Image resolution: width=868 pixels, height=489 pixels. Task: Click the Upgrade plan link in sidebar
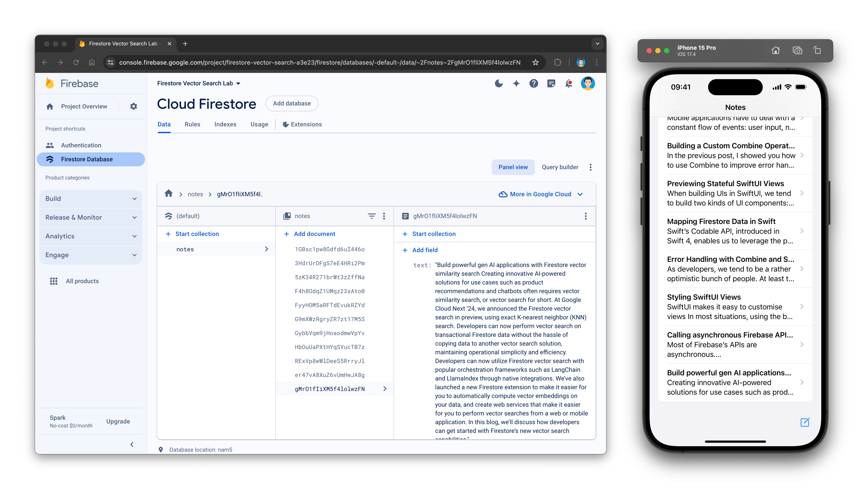point(118,421)
